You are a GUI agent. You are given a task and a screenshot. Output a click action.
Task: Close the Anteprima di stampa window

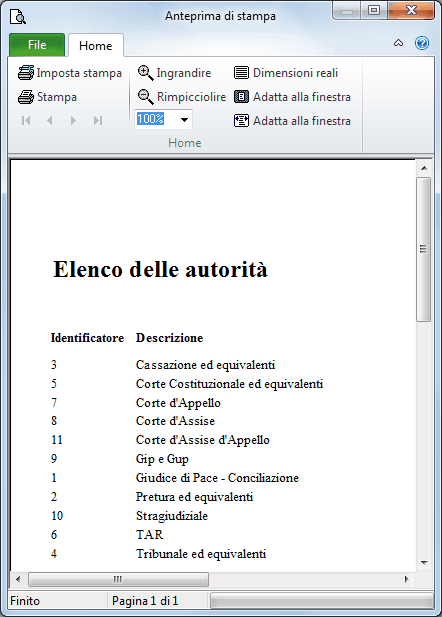click(411, 10)
